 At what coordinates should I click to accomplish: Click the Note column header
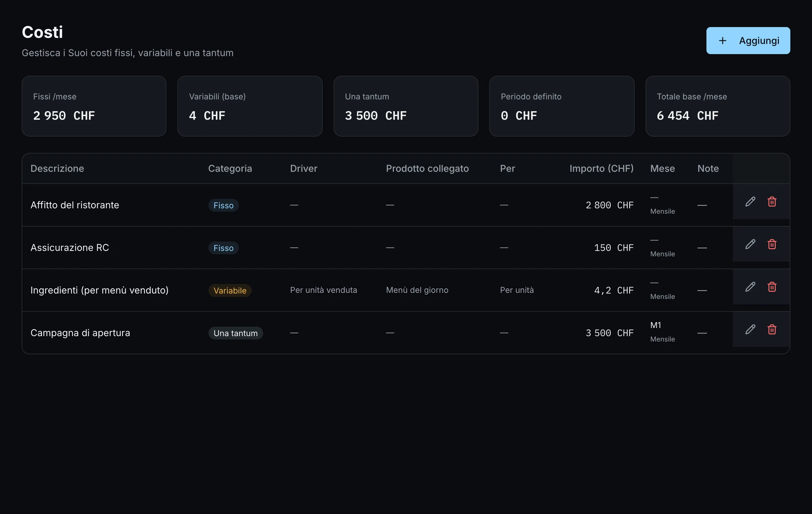[x=708, y=168]
